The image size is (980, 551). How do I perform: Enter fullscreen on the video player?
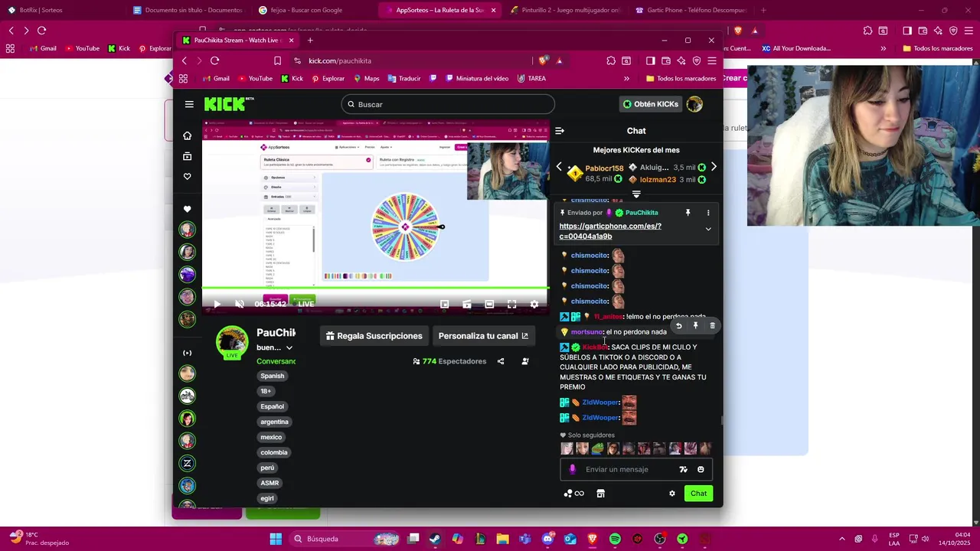(x=511, y=304)
